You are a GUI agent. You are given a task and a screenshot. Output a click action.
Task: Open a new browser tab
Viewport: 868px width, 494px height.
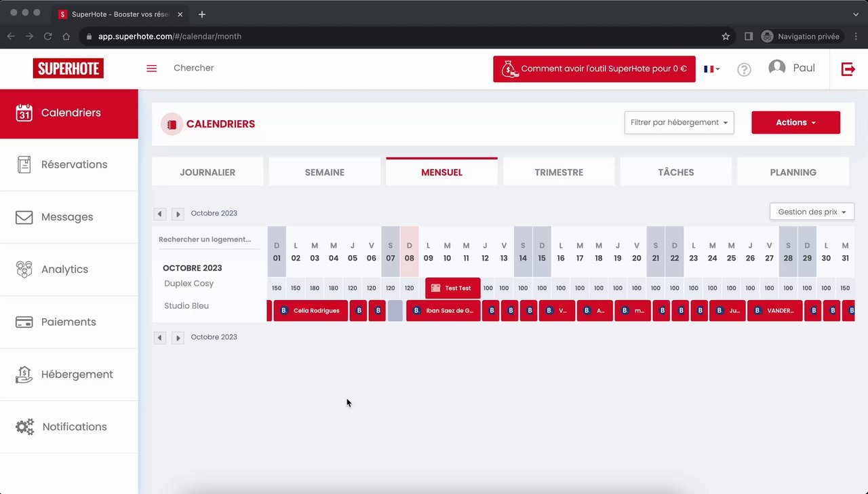pos(202,14)
